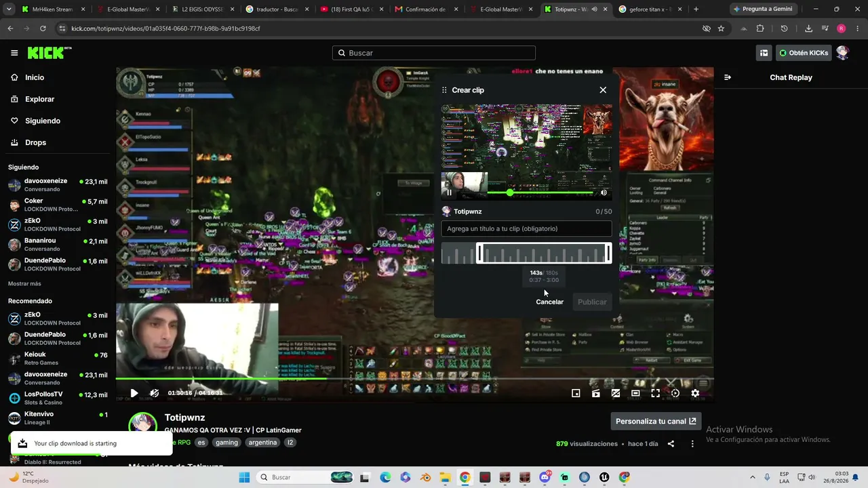Viewport: 868px width, 488px height.
Task: Show hidden system tray icons
Action: click(x=752, y=477)
